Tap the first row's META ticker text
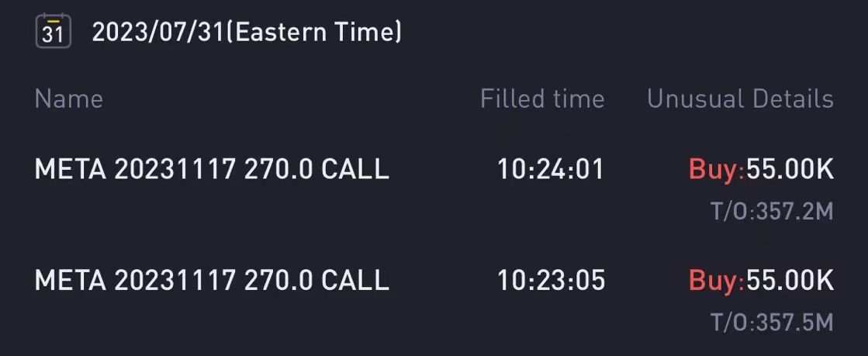The image size is (868, 356). (x=71, y=169)
